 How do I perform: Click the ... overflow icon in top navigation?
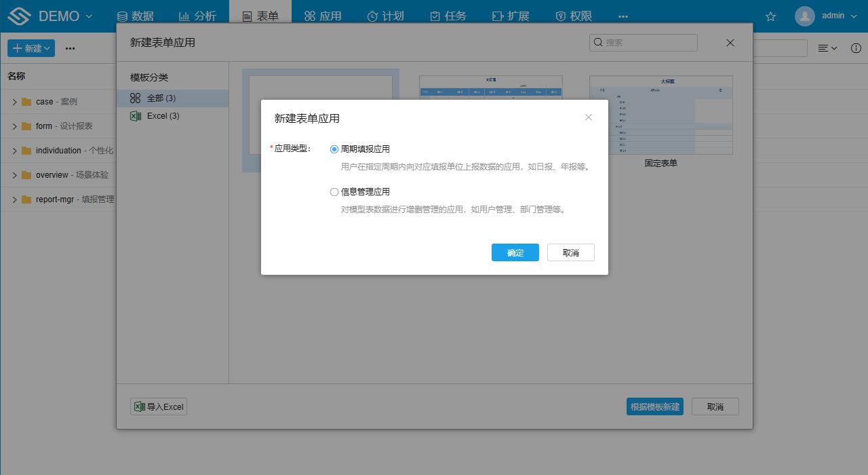[x=623, y=16]
